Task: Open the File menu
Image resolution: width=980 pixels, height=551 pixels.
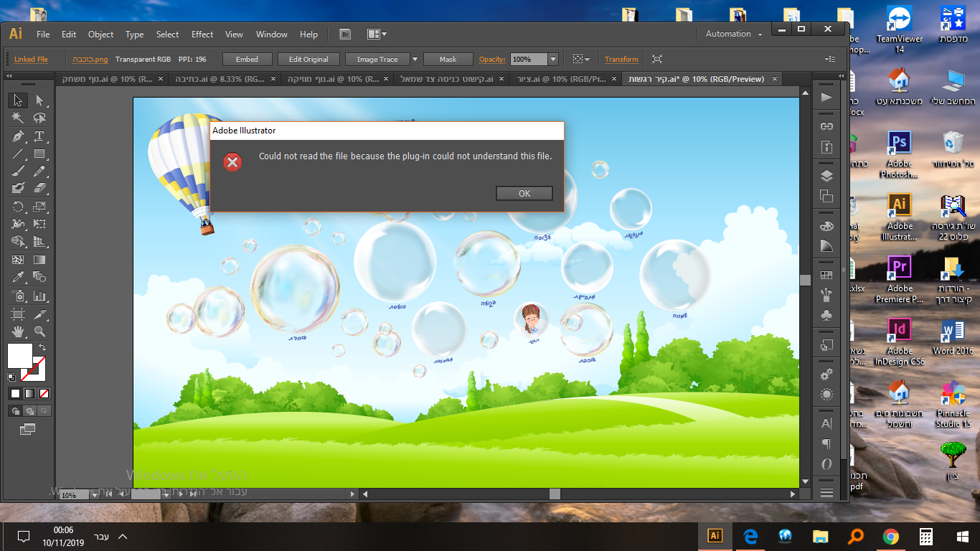Action: [x=43, y=34]
